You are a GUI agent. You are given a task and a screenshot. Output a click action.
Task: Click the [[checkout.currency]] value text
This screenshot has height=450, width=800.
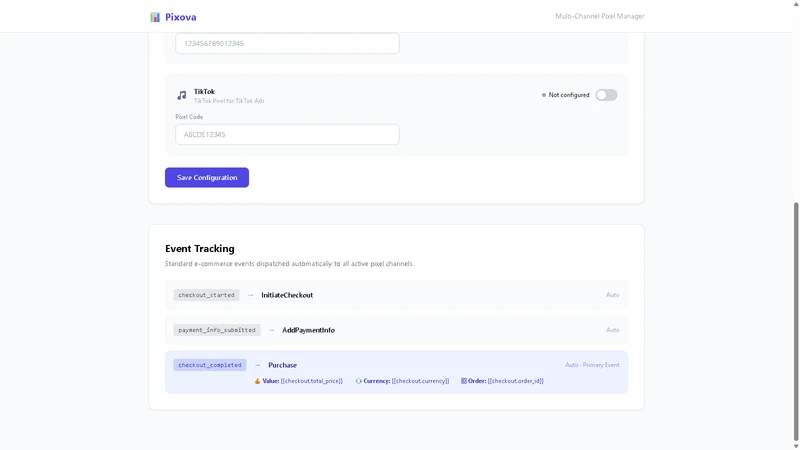(420, 381)
